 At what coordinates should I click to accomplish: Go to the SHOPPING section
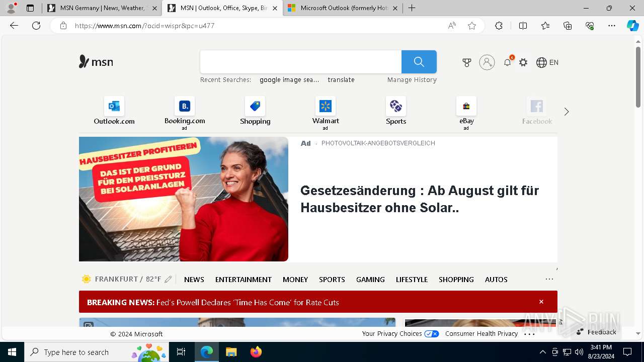coord(456,280)
